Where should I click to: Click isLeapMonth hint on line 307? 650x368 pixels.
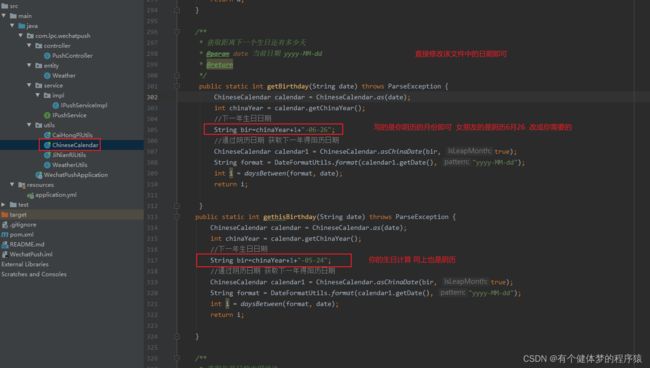468,151
